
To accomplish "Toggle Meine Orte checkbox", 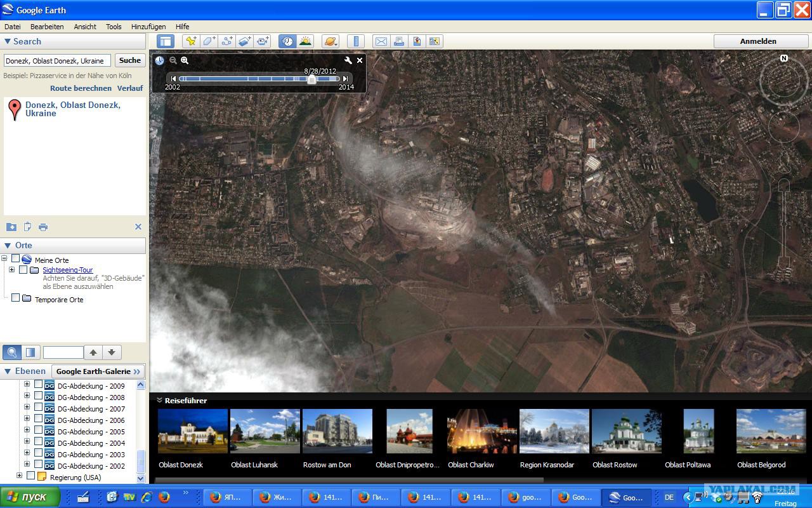I will point(15,259).
